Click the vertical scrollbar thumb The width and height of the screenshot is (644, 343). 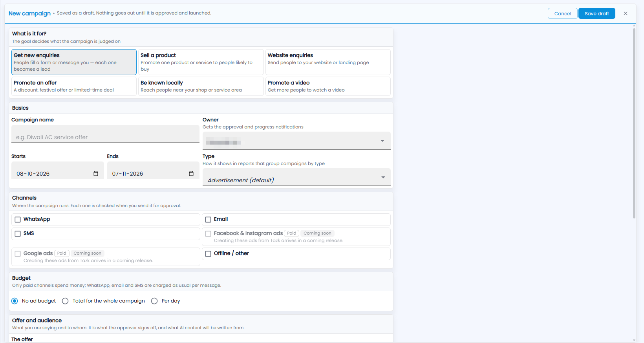pyautogui.click(x=634, y=123)
